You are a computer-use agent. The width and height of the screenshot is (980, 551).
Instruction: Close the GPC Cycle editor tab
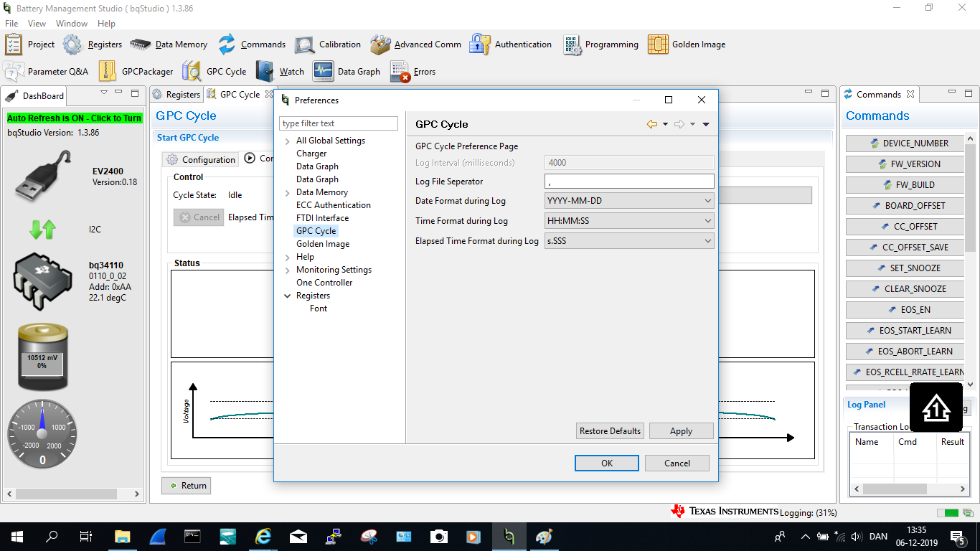(269, 94)
